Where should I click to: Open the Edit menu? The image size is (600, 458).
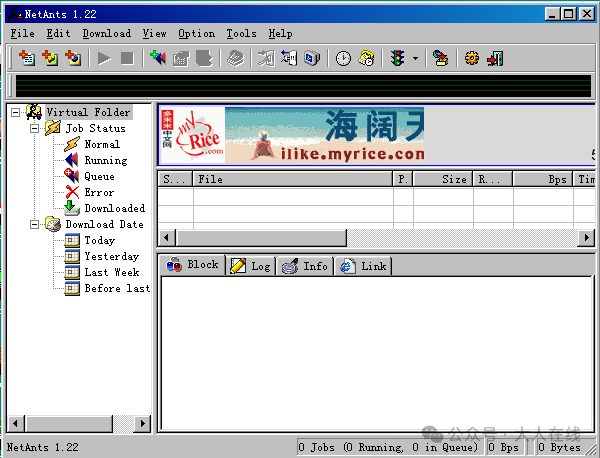point(58,34)
